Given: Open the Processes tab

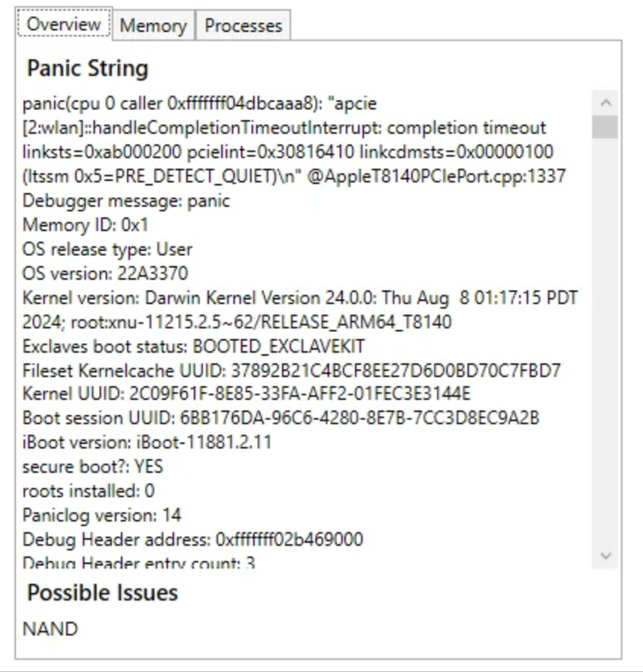Looking at the screenshot, I should coord(243,25).
